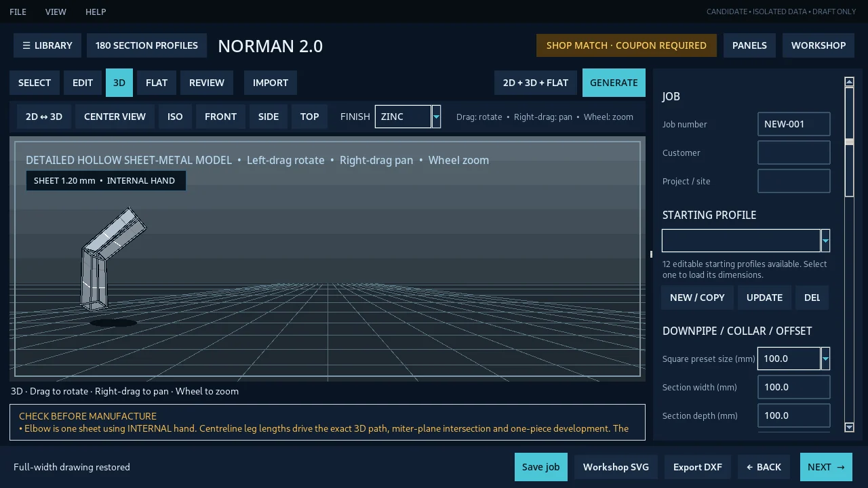Screen dimensions: 868x488
Task: Set the FRONT view
Action: pyautogui.click(x=221, y=117)
